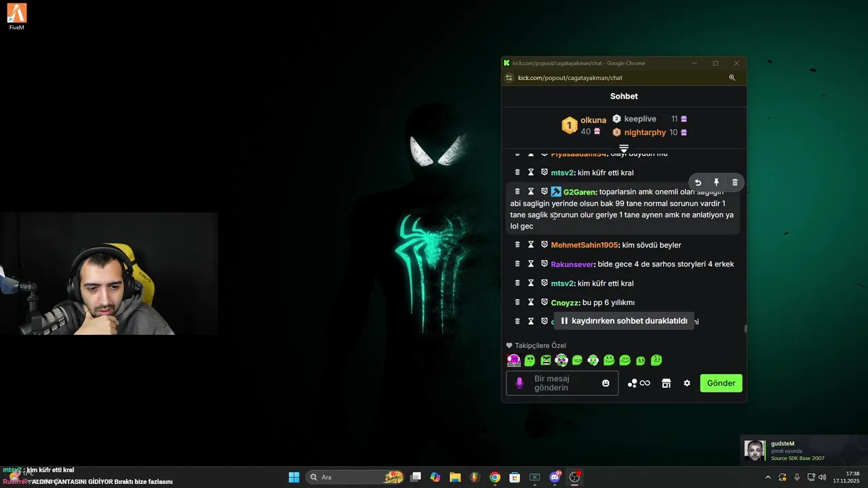The image size is (868, 488).
Task: Show hidden system tray icons chevron
Action: pyautogui.click(x=768, y=477)
